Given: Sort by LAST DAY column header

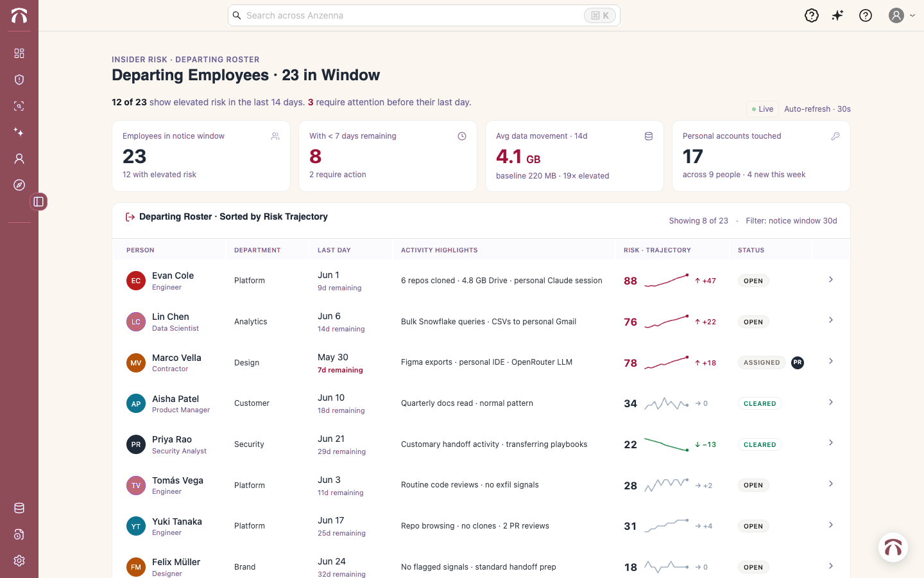Looking at the screenshot, I should pos(334,250).
